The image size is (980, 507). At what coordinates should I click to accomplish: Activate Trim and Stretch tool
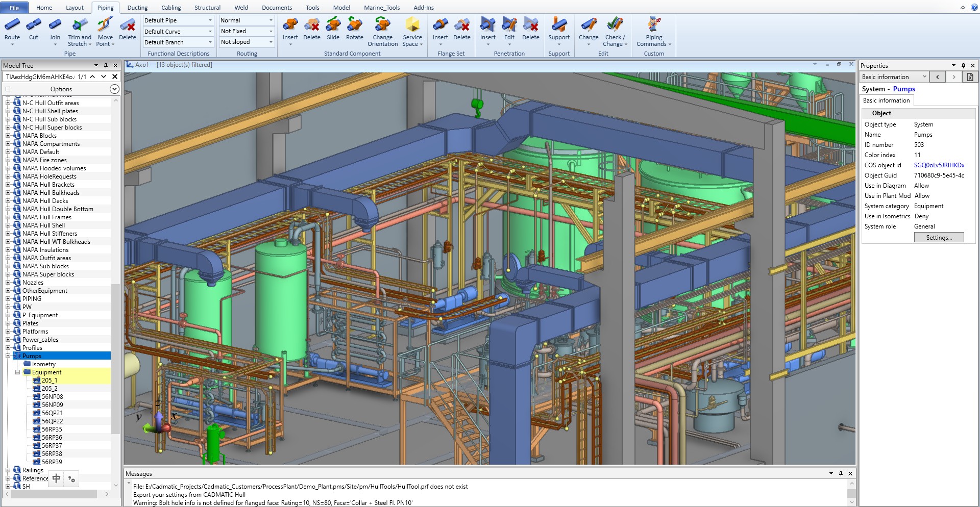(80, 32)
